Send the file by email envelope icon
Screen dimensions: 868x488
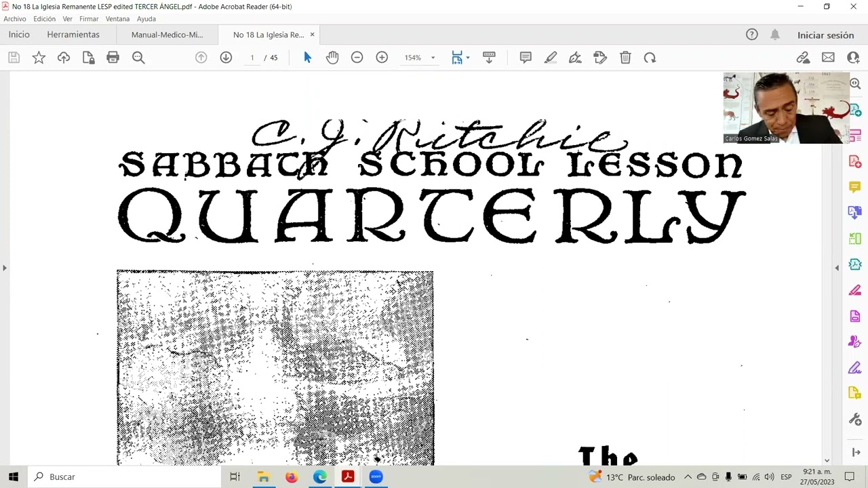click(828, 58)
